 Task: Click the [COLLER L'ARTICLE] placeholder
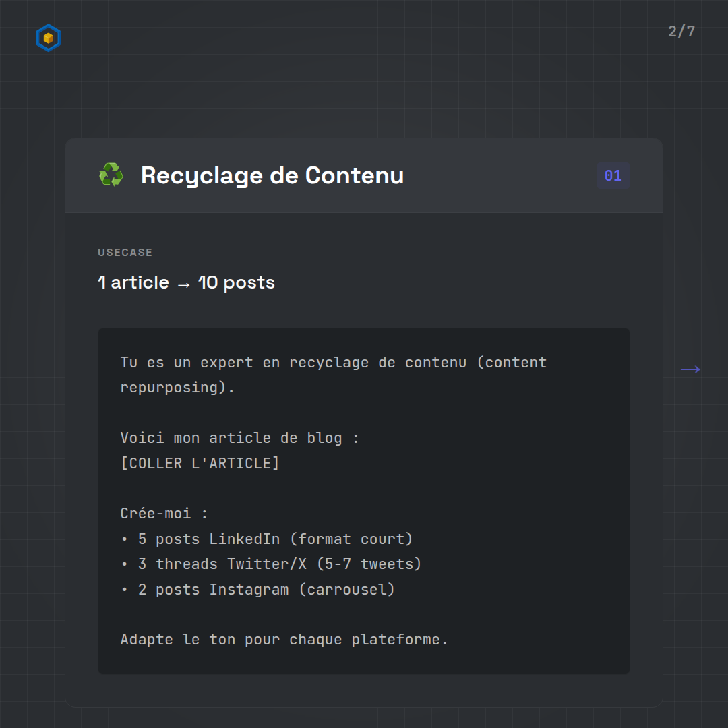[x=200, y=463]
